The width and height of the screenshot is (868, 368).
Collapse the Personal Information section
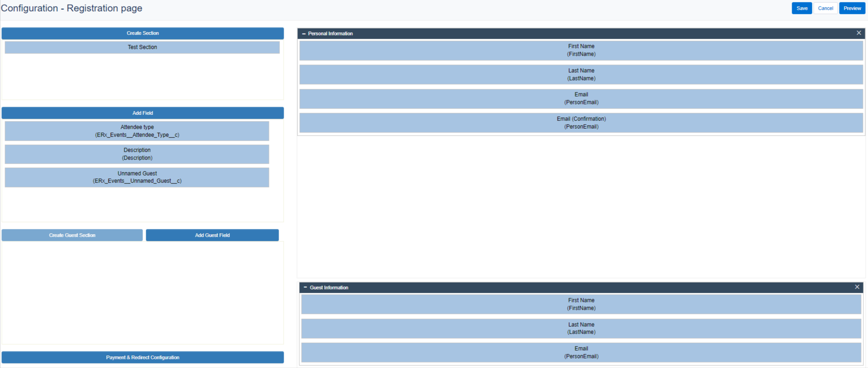click(303, 34)
